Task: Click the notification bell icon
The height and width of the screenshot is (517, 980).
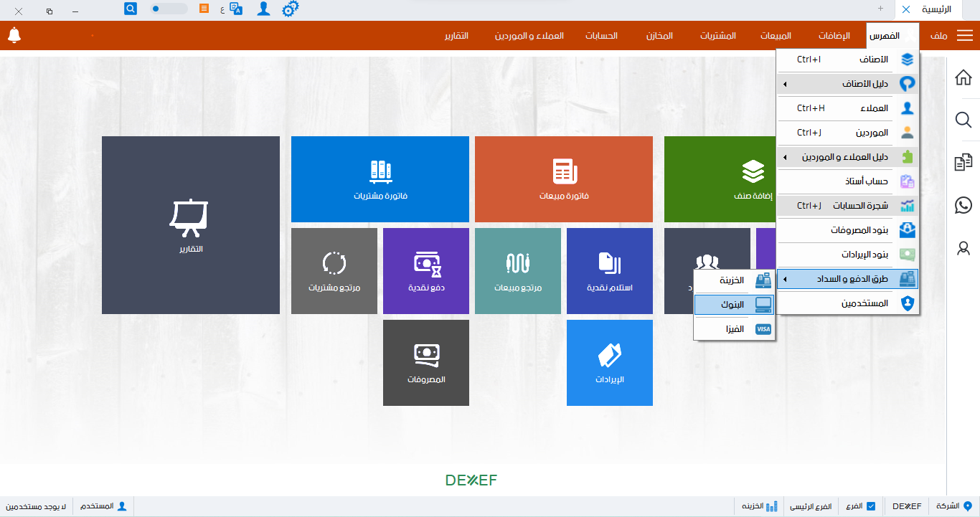Action: (14, 35)
